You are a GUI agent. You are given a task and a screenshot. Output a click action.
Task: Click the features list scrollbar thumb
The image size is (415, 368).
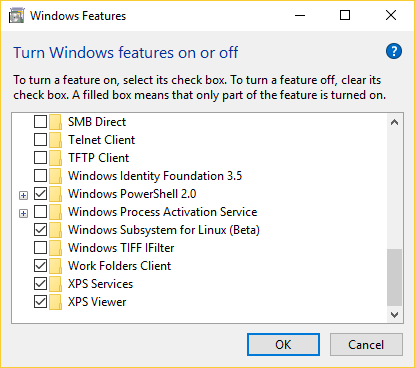tap(394, 277)
